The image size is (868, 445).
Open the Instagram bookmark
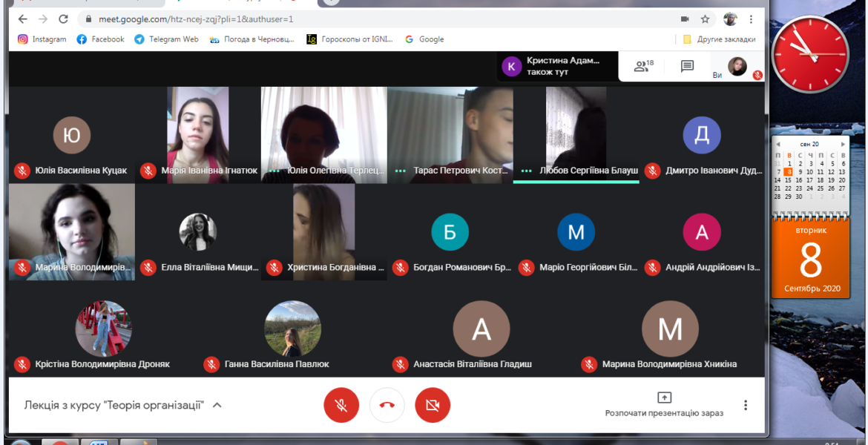coord(42,39)
